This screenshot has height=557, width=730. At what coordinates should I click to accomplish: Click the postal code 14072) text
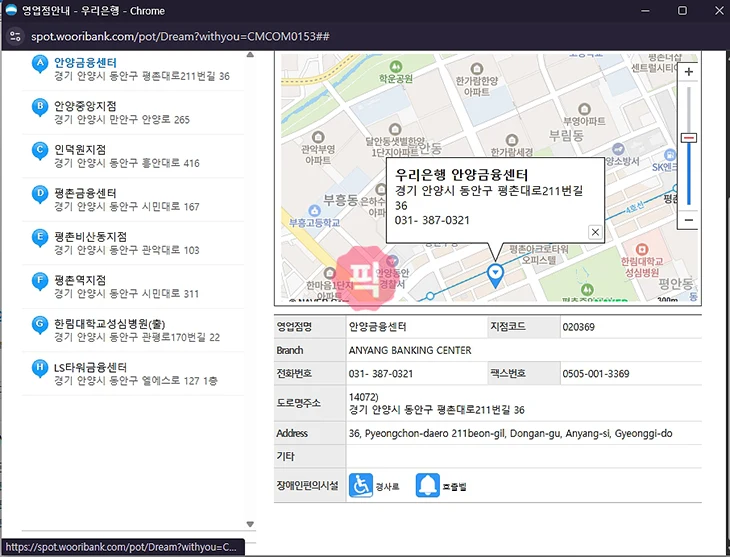pos(363,397)
